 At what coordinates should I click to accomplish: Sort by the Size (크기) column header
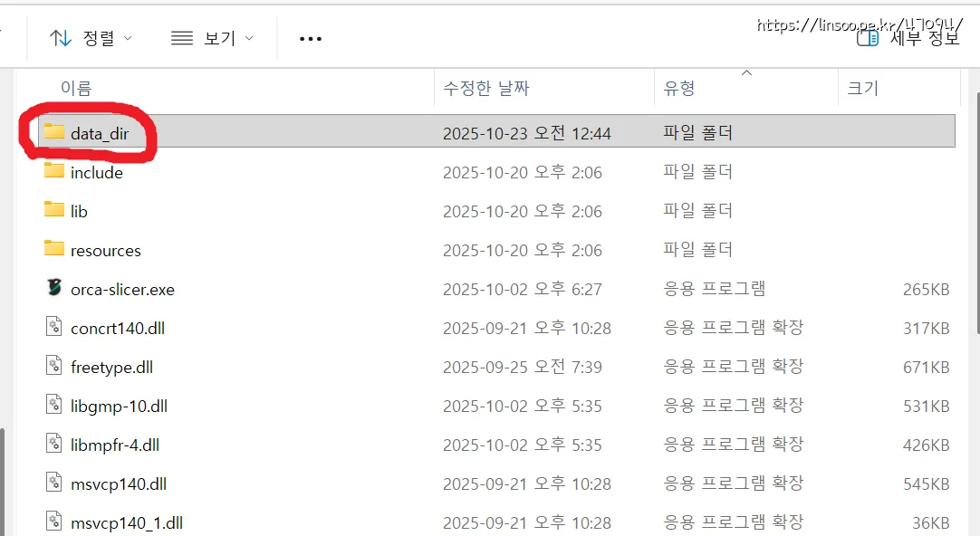(863, 88)
